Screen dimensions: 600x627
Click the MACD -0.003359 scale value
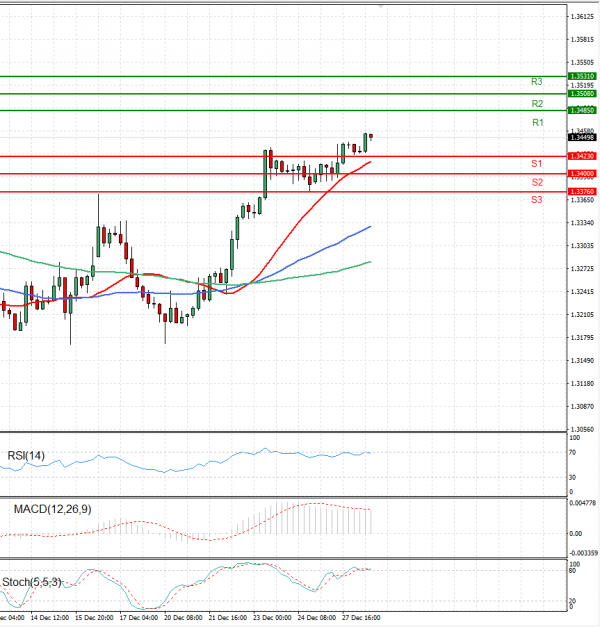[x=584, y=553]
